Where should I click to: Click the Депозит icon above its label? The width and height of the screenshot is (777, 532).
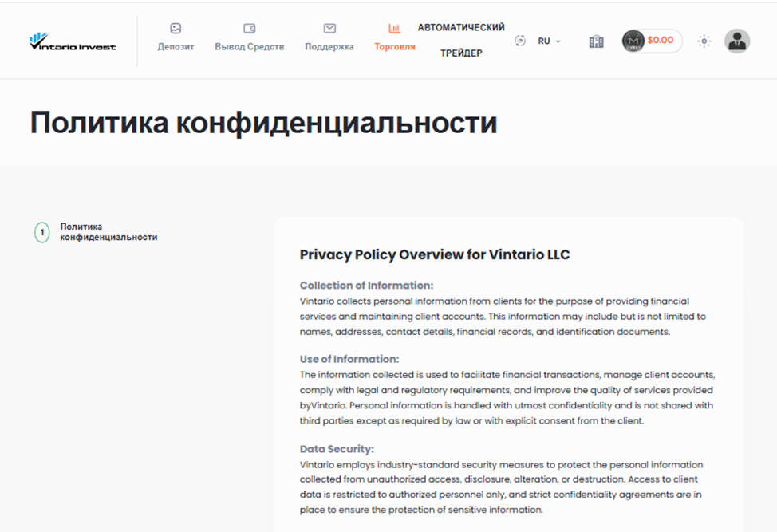pyautogui.click(x=176, y=29)
